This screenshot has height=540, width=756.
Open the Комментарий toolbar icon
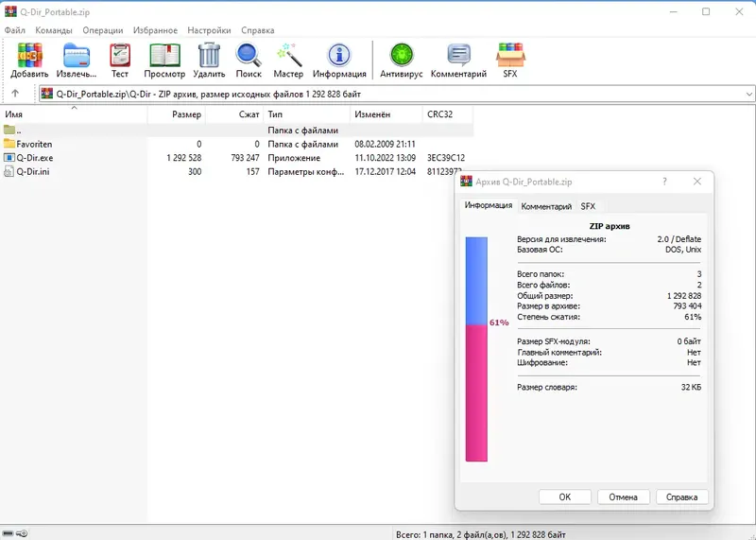pyautogui.click(x=458, y=55)
